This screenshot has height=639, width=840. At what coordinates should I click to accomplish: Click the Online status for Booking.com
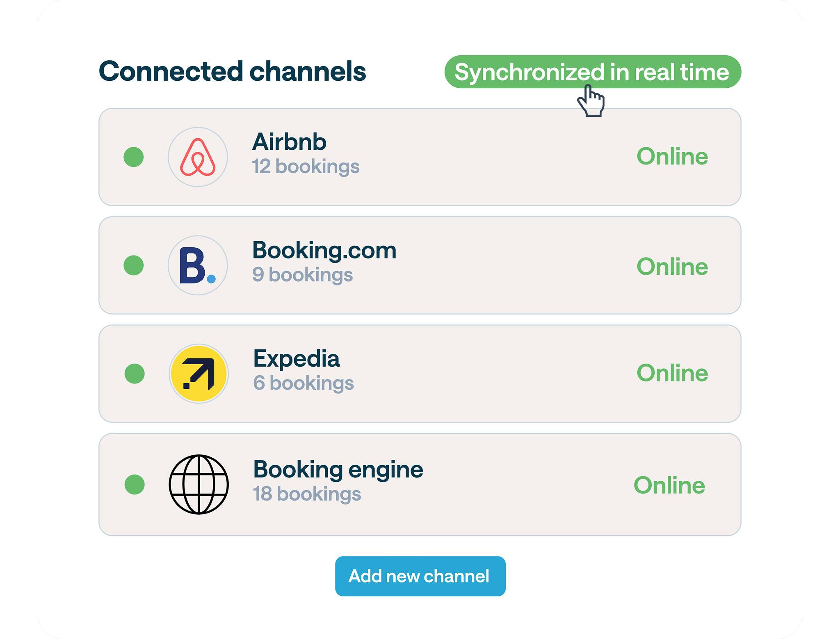672,267
